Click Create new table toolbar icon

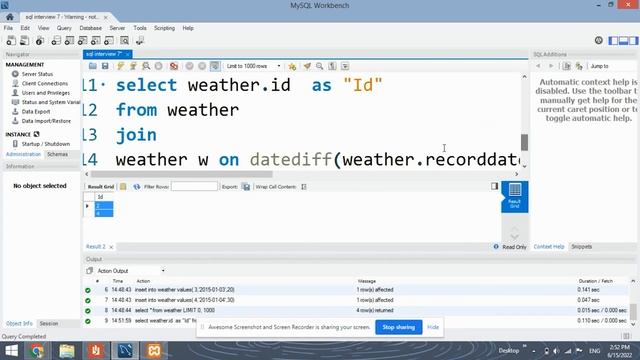pos(69,40)
